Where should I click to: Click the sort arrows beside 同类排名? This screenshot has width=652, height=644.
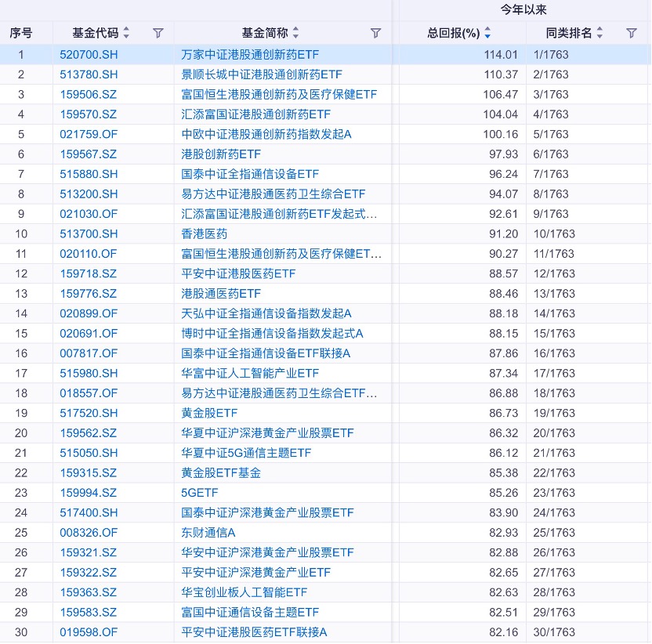pyautogui.click(x=599, y=33)
